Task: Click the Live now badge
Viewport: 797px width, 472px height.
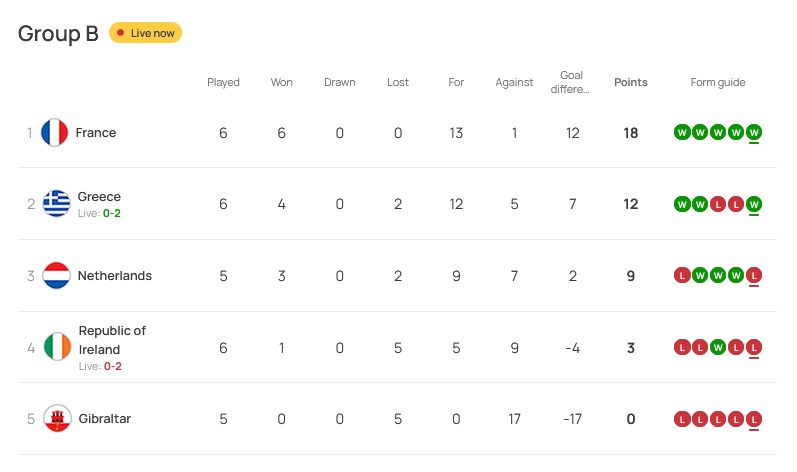Action: click(145, 33)
